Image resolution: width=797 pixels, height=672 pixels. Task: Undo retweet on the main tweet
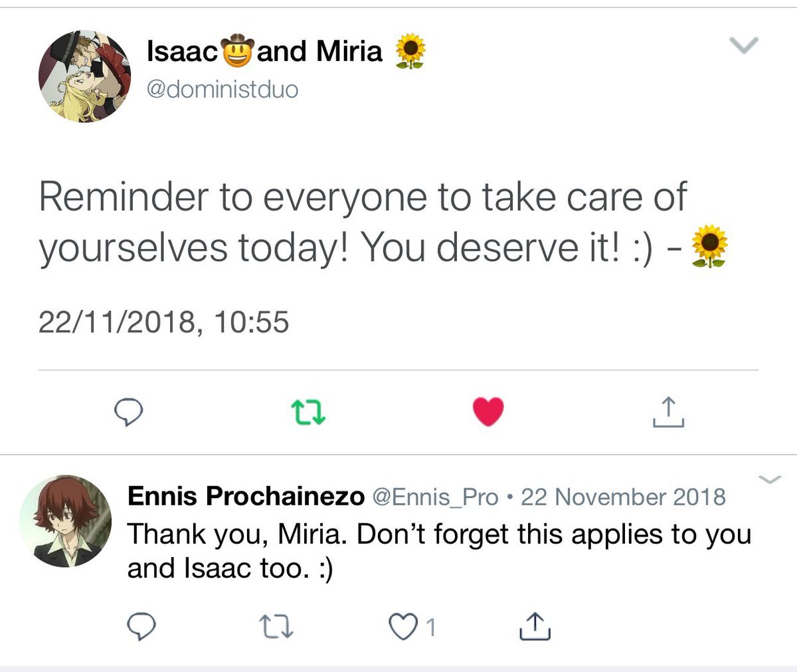309,412
